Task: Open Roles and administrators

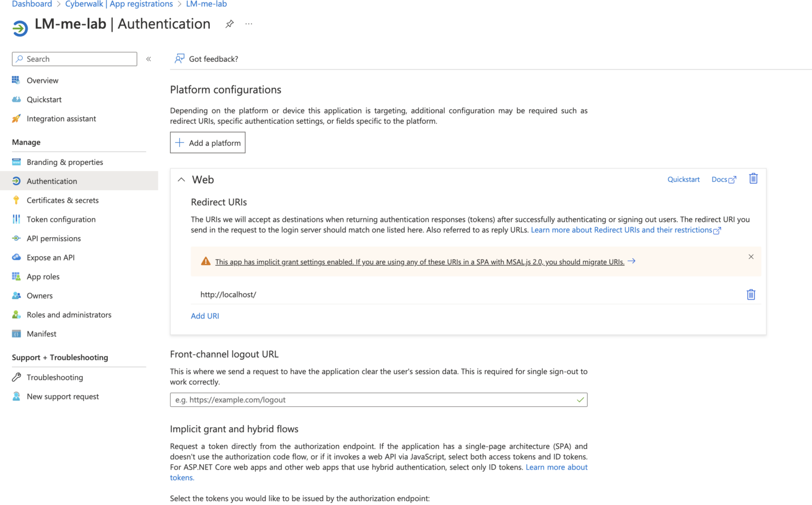Action: tap(69, 314)
